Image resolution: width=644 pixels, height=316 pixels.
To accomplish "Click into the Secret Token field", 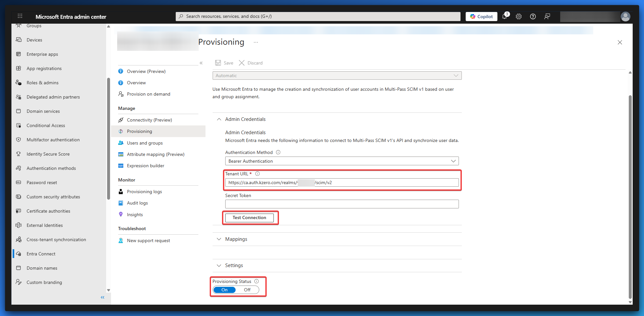I will click(x=341, y=204).
